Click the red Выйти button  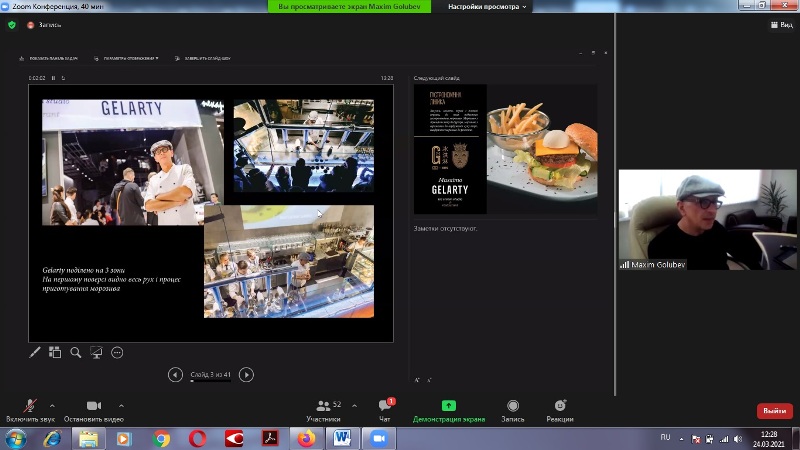pyautogui.click(x=774, y=410)
